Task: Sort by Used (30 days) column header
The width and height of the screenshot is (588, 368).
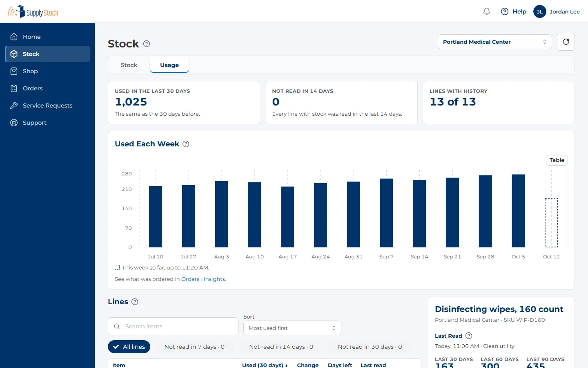Action: [265, 365]
